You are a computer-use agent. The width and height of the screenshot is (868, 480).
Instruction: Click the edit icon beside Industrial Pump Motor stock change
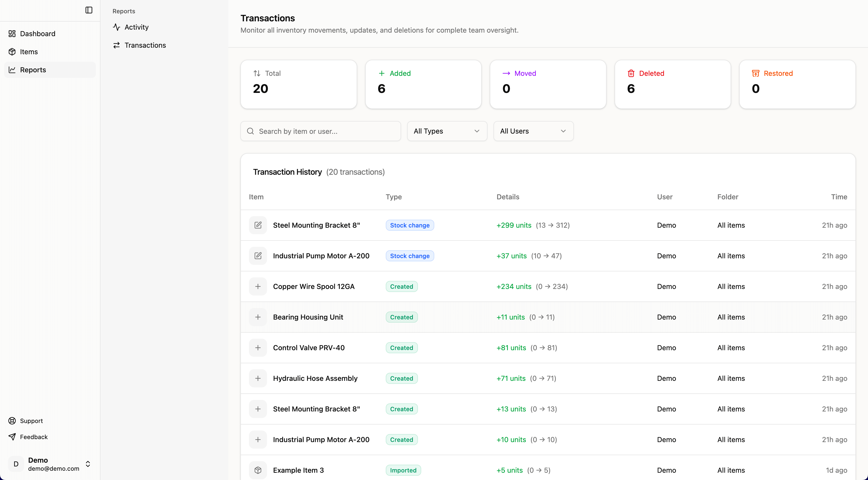[258, 256]
